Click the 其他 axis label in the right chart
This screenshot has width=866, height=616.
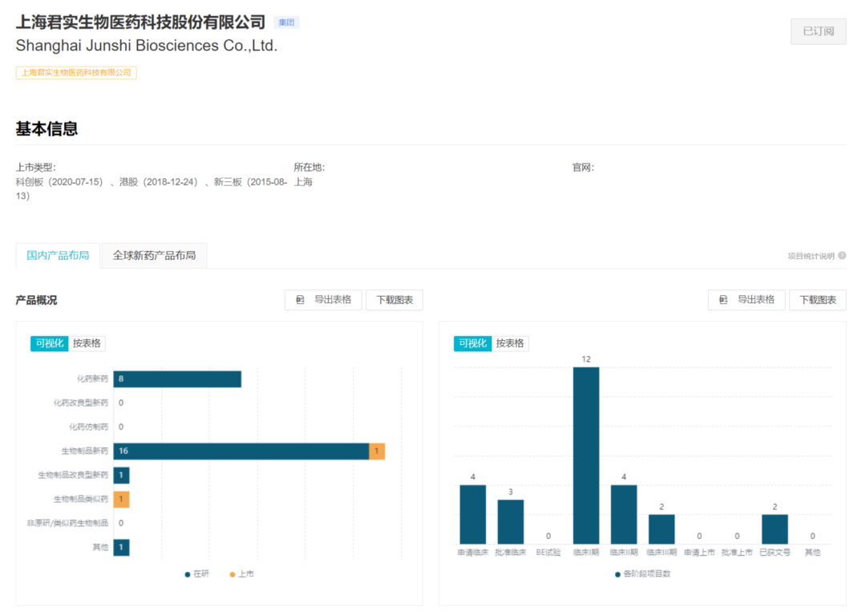812,553
